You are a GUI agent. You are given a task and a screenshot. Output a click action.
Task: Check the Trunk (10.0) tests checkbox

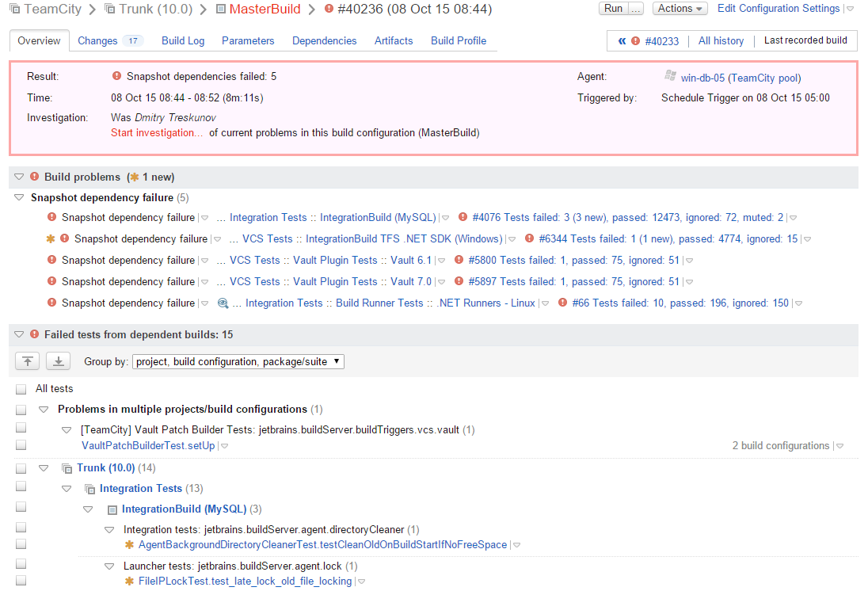click(21, 468)
